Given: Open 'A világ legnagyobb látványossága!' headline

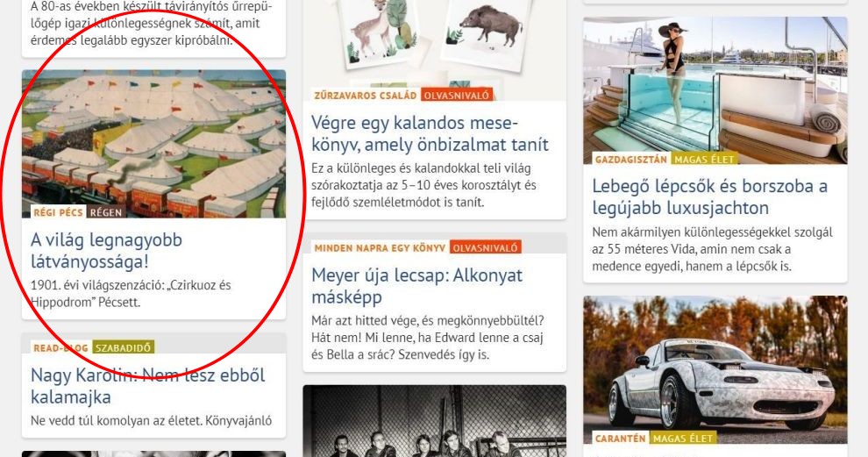Looking at the screenshot, I should (106, 250).
